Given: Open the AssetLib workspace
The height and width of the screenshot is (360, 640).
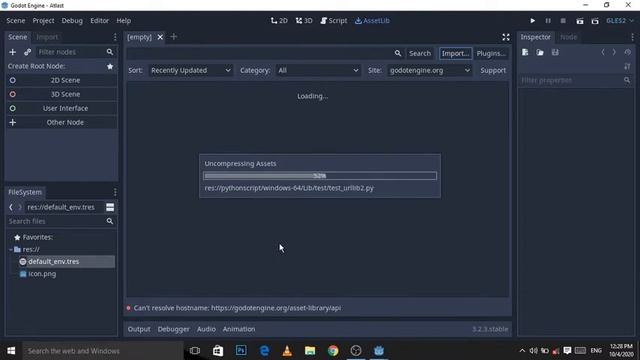Looking at the screenshot, I should (372, 20).
